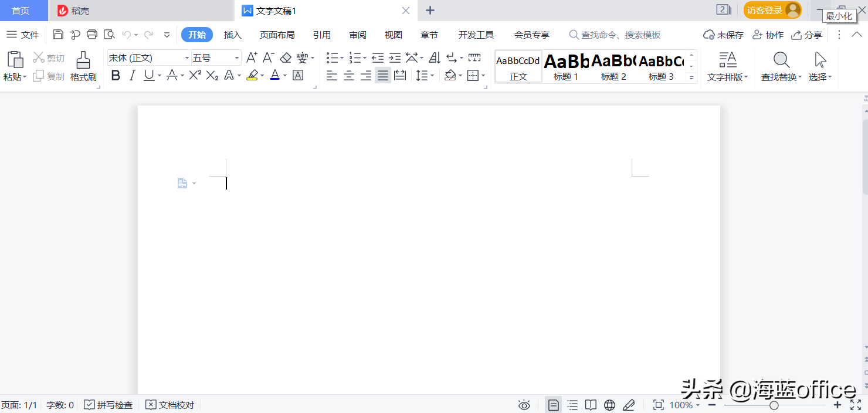The image size is (868, 413).
Task: Click the Collaborate button
Action: click(768, 35)
